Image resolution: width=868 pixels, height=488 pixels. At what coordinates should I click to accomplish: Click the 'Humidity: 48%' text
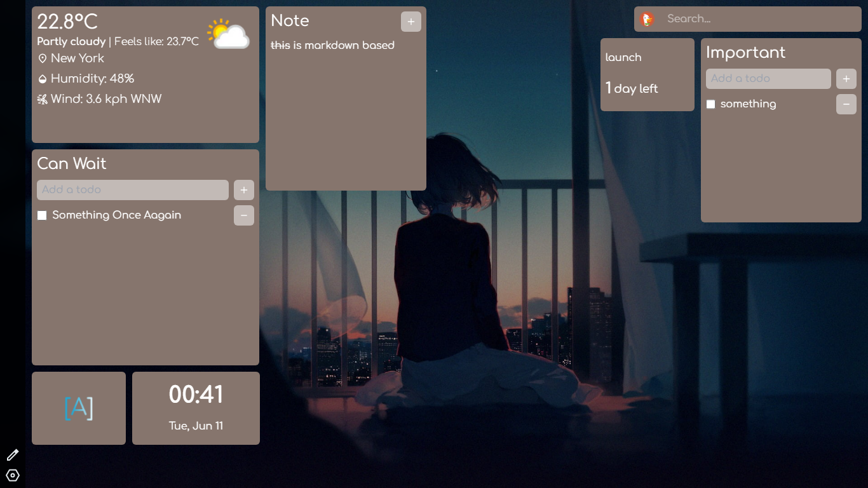[x=93, y=79]
